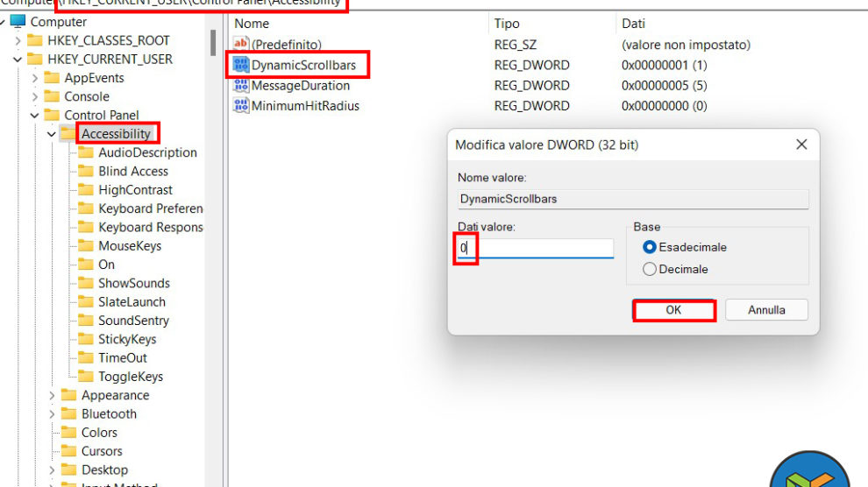Select the Desktop key label

pos(104,469)
